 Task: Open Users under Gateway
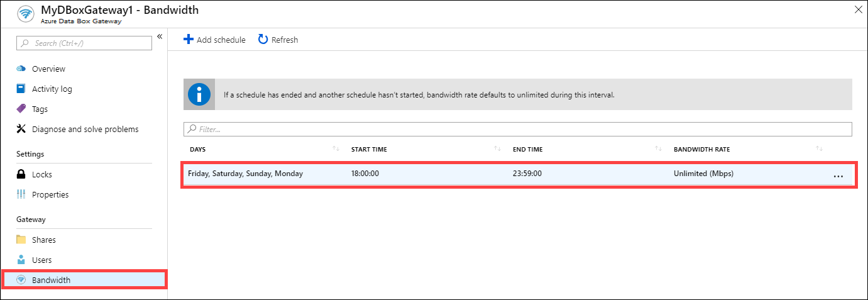click(42, 260)
